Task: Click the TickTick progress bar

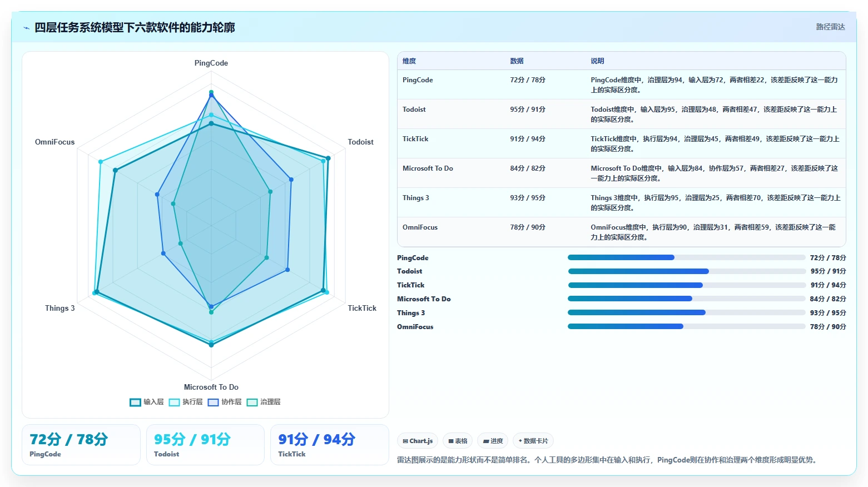Action: click(687, 285)
